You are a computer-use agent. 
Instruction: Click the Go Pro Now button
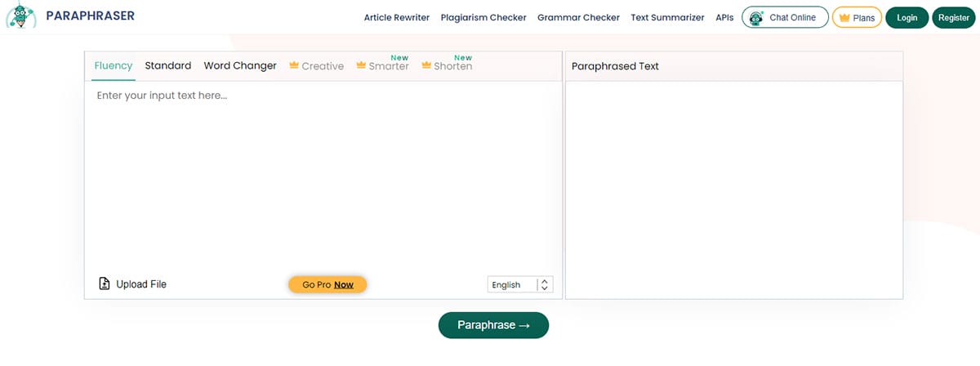click(x=327, y=284)
